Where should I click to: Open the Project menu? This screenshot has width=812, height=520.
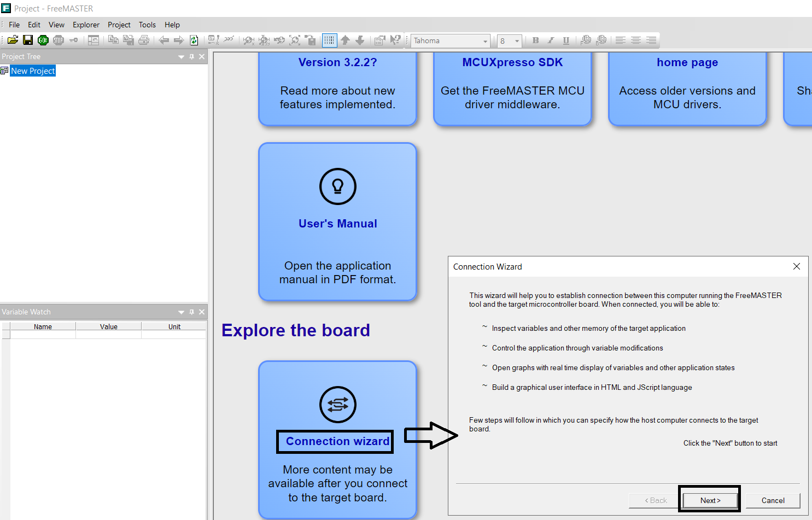(x=119, y=25)
